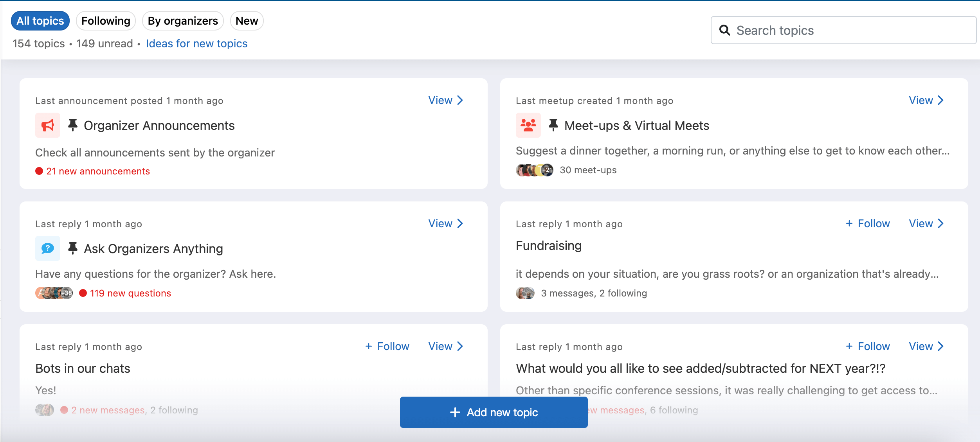
Task: Click the blue question bubble icon
Action: point(48,248)
